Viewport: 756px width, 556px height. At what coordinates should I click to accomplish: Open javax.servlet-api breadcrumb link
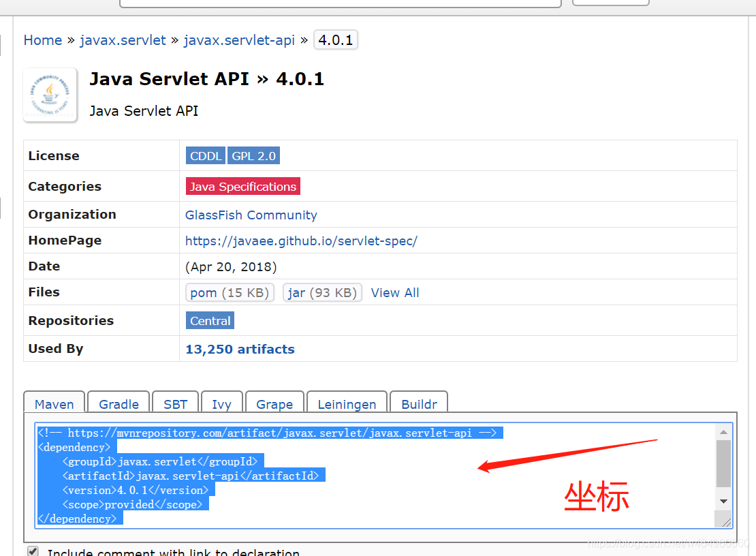click(239, 40)
